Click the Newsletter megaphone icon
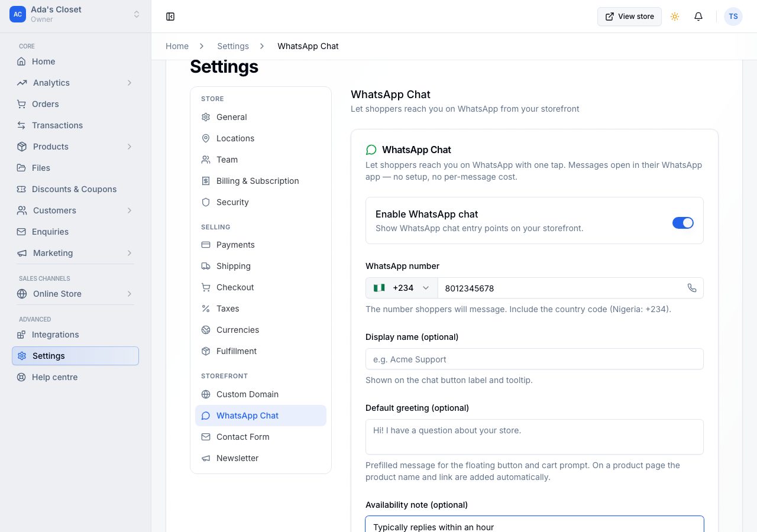 pyautogui.click(x=206, y=458)
